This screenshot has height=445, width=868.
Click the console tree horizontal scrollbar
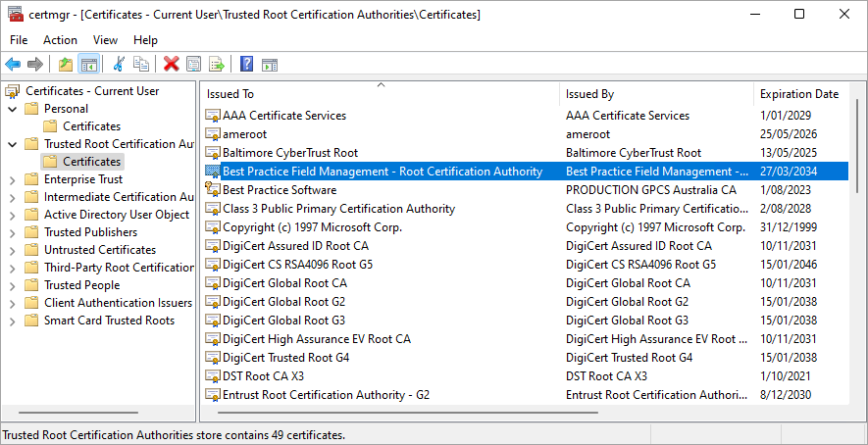tap(77, 413)
